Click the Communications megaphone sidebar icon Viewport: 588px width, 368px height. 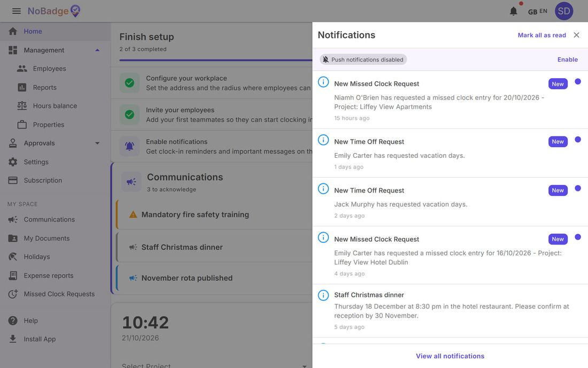(13, 219)
